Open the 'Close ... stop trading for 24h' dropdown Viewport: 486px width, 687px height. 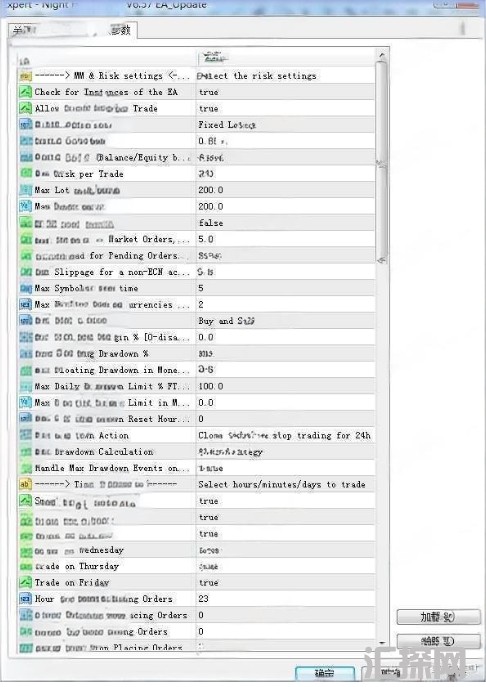click(x=285, y=436)
